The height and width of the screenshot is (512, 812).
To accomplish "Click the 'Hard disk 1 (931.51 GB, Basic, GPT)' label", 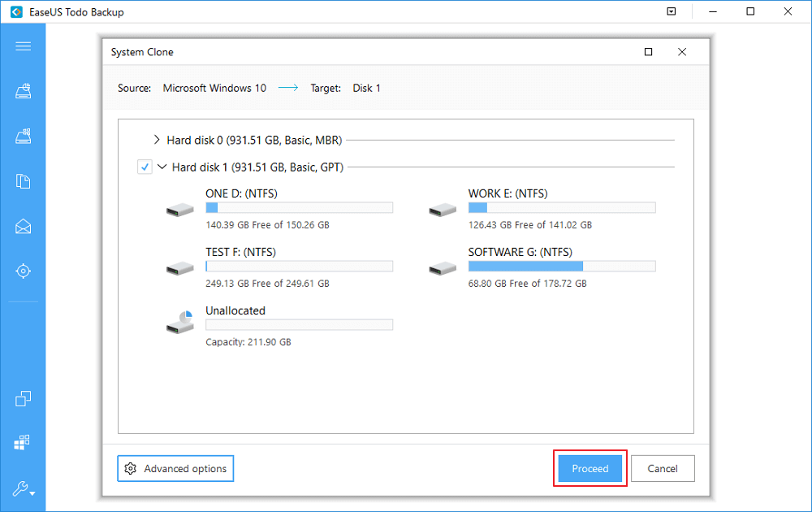I will pyautogui.click(x=258, y=167).
